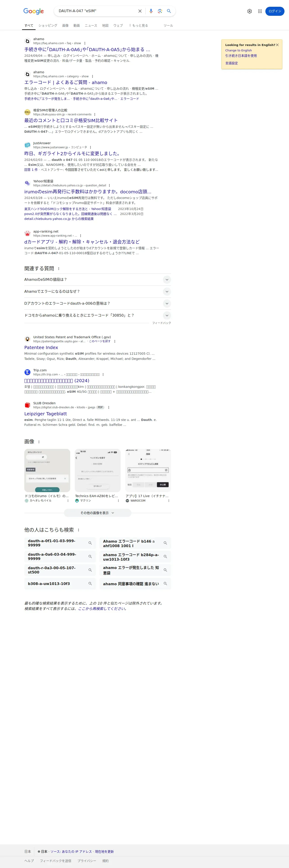Open もっと見る dropdown in search tabs
This screenshot has height=868, width=289.
139,26
